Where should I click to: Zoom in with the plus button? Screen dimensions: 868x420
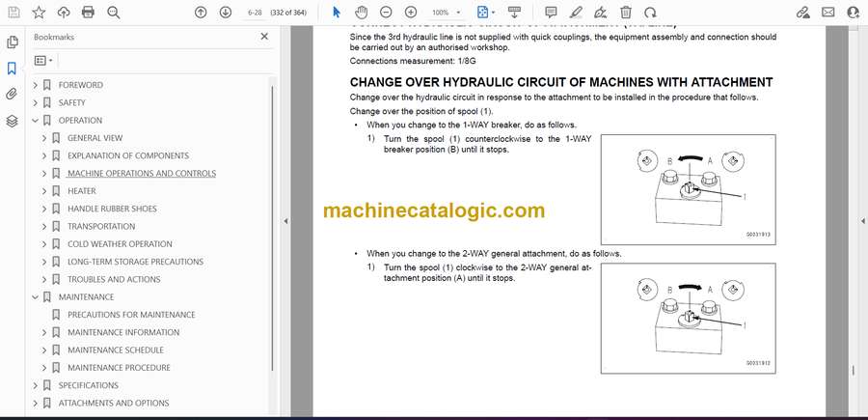point(411,13)
